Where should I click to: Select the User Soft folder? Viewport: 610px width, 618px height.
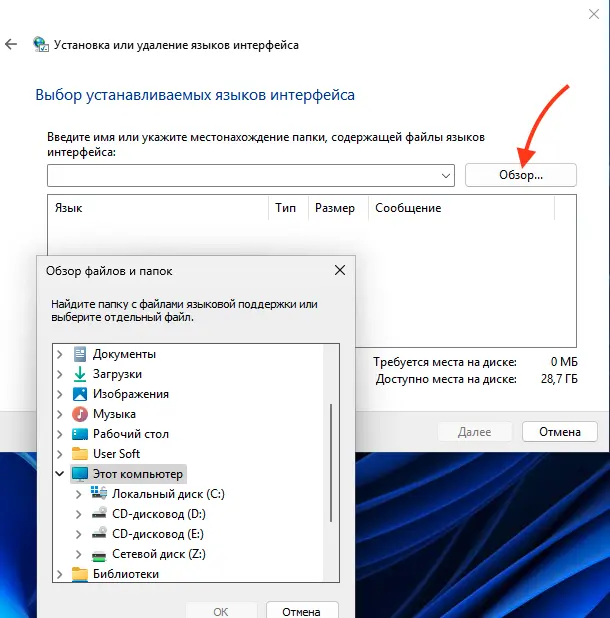tap(116, 454)
